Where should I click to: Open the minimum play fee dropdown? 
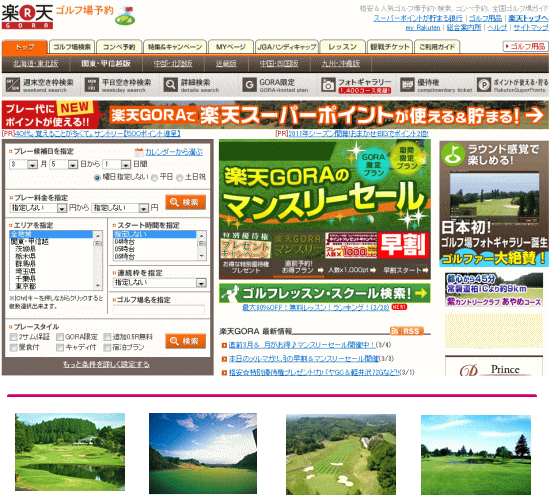38,208
